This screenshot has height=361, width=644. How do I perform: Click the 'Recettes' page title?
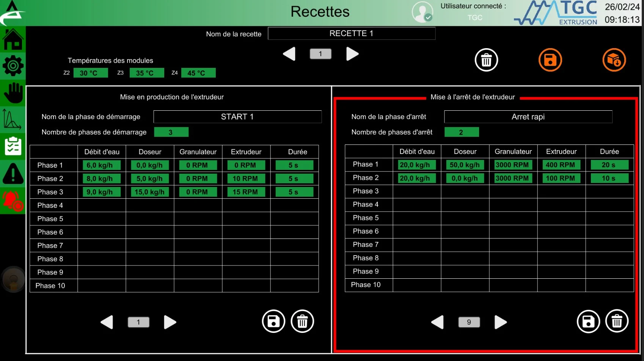320,11
